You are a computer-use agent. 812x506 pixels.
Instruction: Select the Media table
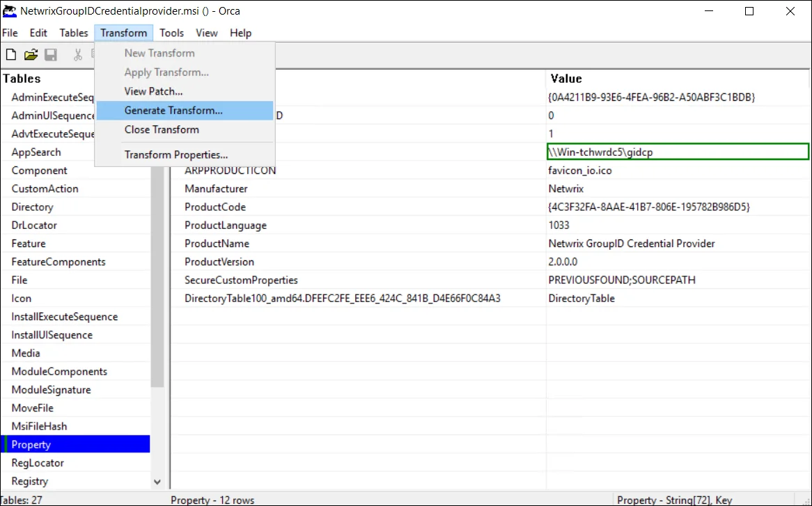coord(25,354)
